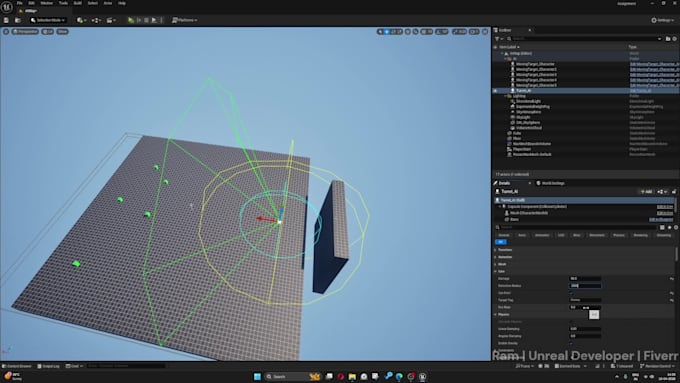Select the Physics property filter pill
This screenshot has width=680, height=383.
coord(619,235)
